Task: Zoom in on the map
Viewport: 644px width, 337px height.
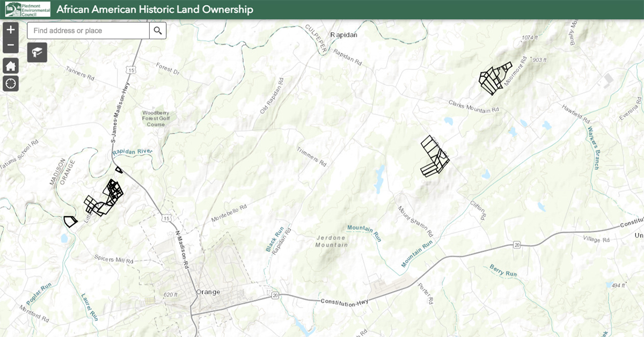Action: click(x=11, y=30)
